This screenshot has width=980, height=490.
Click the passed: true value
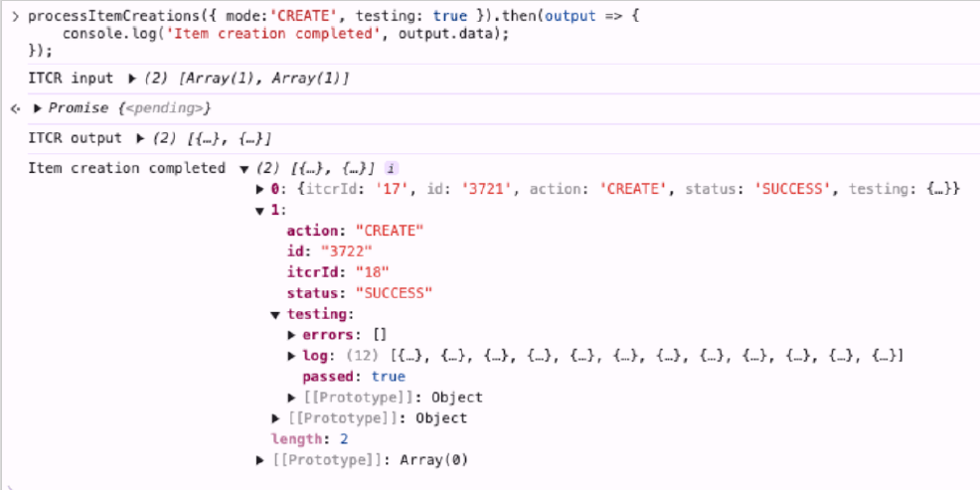point(389,377)
